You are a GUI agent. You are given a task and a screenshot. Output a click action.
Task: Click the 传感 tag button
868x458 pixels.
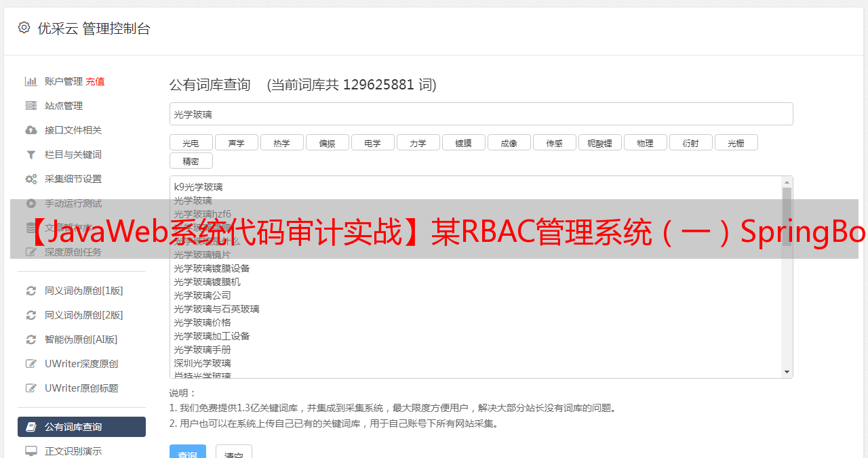(x=554, y=142)
